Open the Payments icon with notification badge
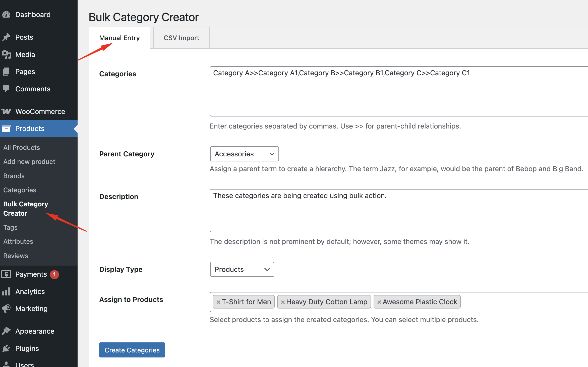Image resolution: width=588 pixels, height=367 pixels. click(7, 274)
